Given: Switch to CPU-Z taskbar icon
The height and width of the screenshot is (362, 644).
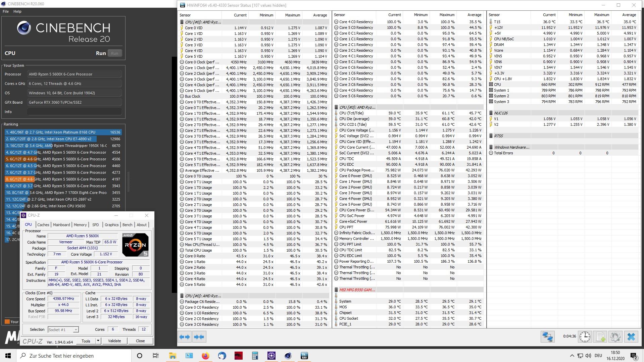Looking at the screenshot, I should (x=271, y=356).
